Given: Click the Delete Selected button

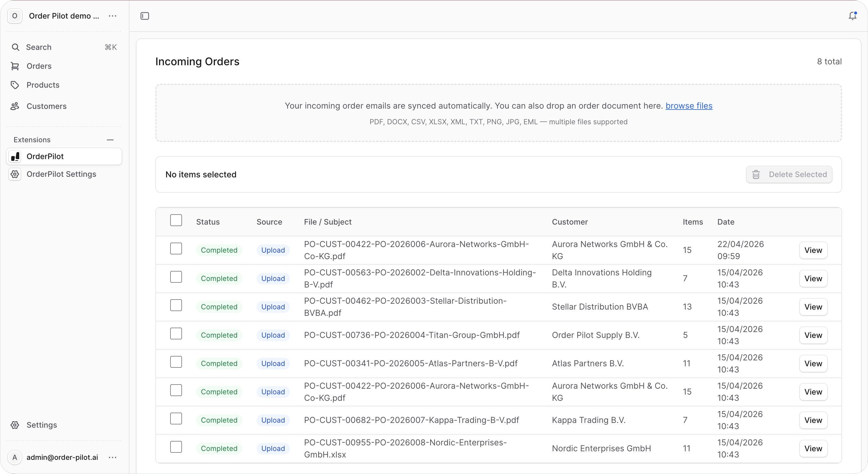Looking at the screenshot, I should 789,174.
